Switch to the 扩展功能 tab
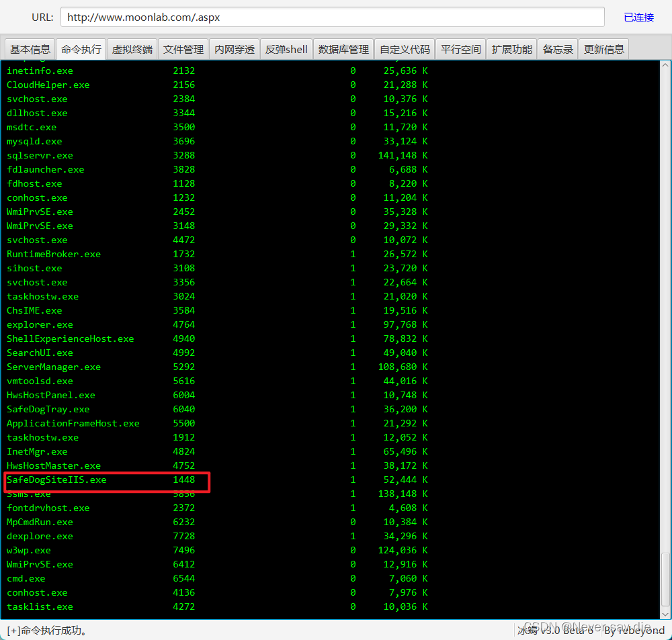This screenshot has height=640, width=672. tap(511, 49)
